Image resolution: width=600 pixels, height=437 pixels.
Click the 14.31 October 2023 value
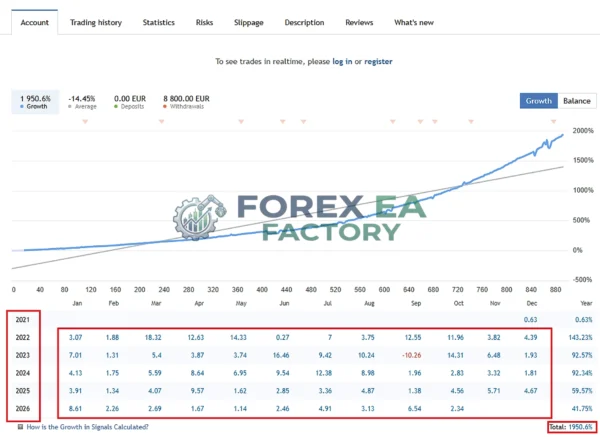point(455,355)
